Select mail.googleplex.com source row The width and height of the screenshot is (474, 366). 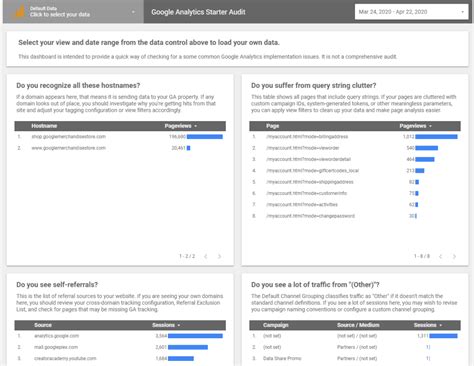coord(120,347)
